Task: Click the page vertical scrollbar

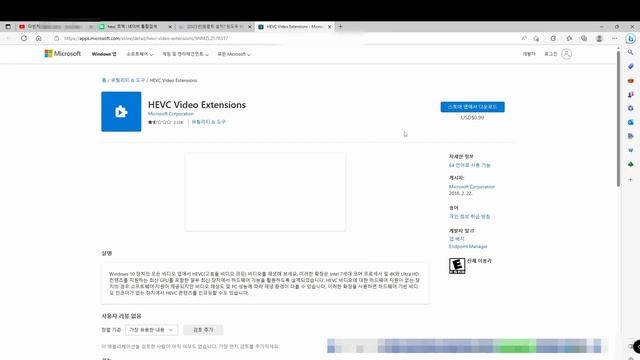Action: point(618,118)
